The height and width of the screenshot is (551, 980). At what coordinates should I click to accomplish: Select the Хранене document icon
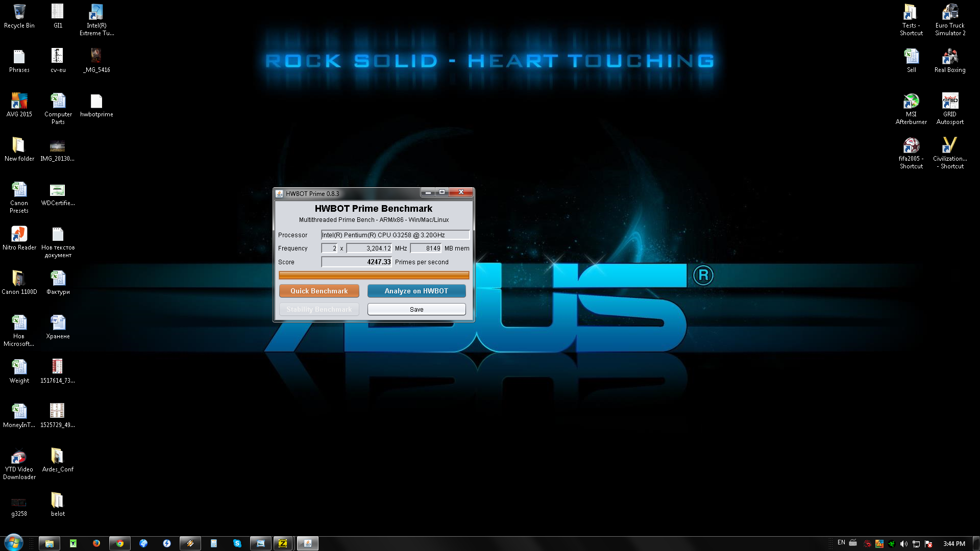coord(58,327)
